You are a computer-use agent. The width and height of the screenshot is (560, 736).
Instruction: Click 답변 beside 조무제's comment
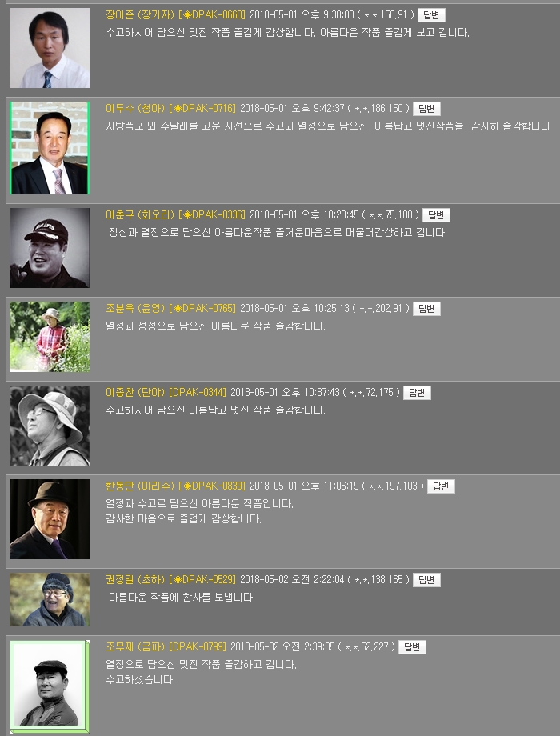click(x=412, y=647)
